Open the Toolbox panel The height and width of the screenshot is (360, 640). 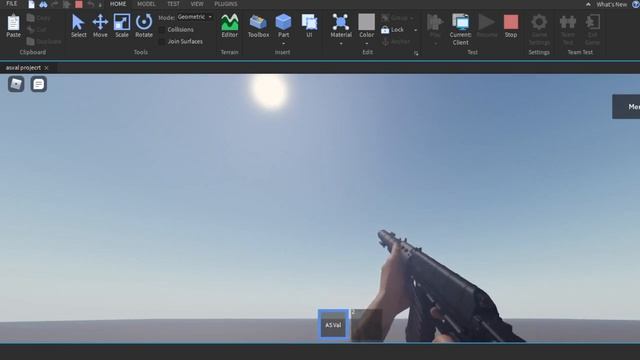[x=258, y=22]
